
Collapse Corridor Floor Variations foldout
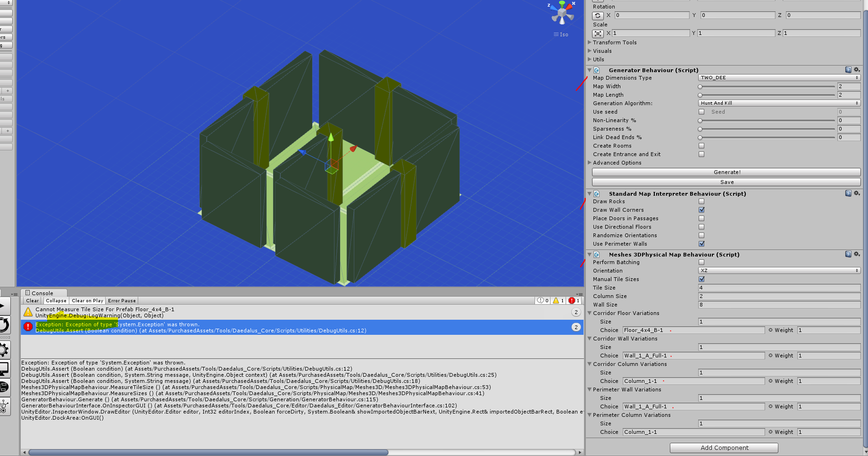(590, 313)
